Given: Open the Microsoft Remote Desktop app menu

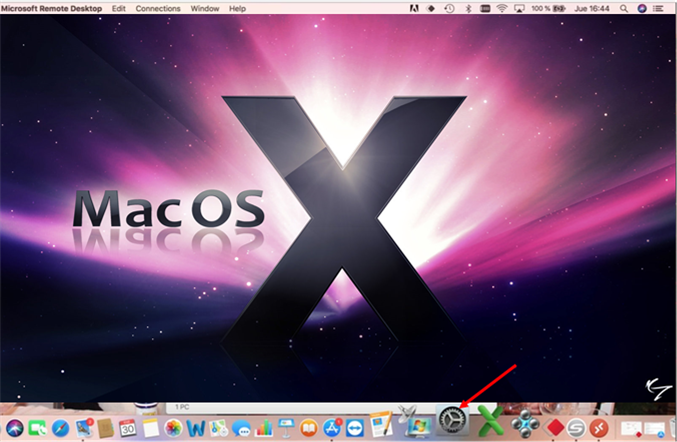Looking at the screenshot, I should [x=51, y=9].
